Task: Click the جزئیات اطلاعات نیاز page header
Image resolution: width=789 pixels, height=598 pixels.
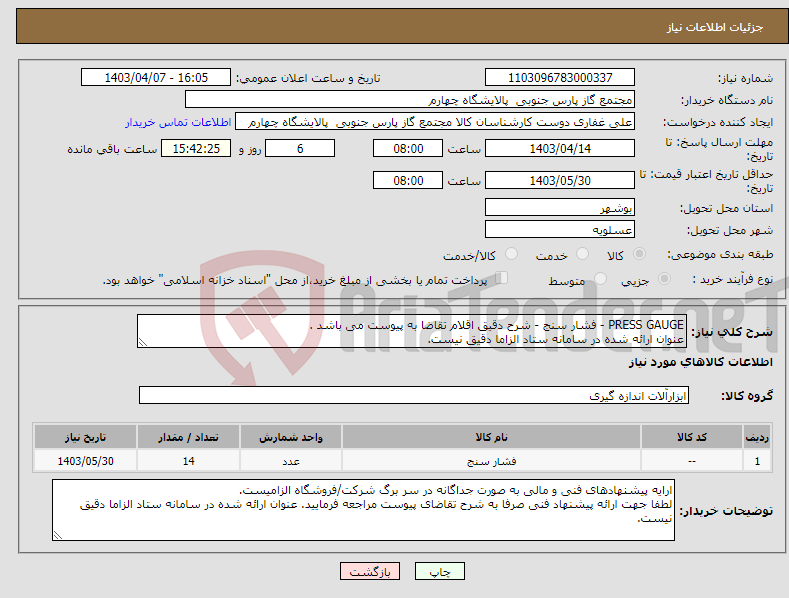Action: 715,27
